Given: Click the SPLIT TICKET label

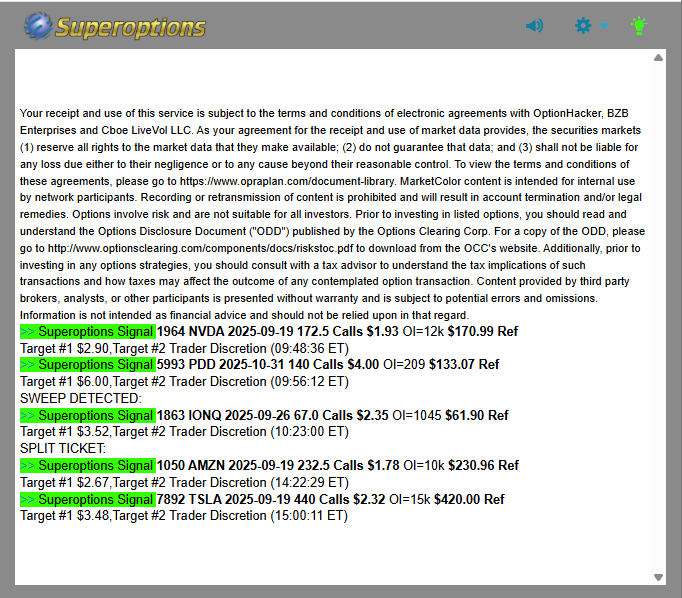Looking at the screenshot, I should pos(63,449).
